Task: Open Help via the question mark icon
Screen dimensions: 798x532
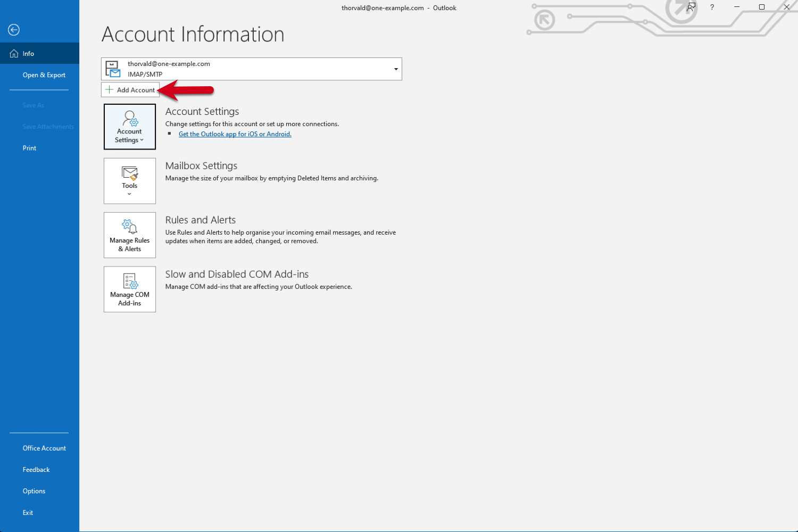Action: click(711, 7)
